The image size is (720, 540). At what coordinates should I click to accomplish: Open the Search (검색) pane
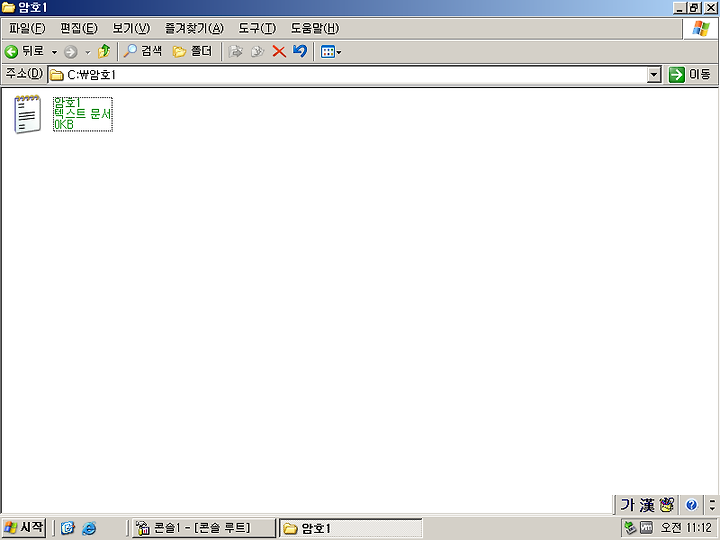[143, 51]
